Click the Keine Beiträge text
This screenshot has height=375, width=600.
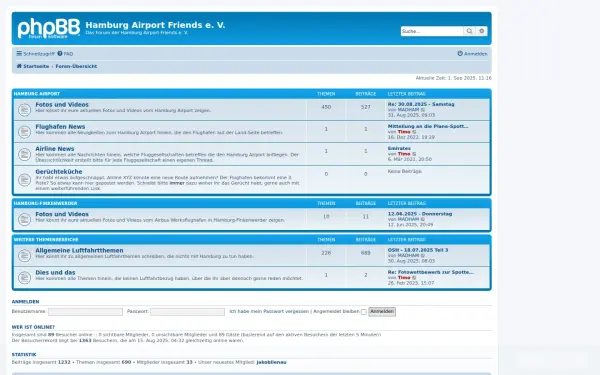pyautogui.click(x=404, y=171)
